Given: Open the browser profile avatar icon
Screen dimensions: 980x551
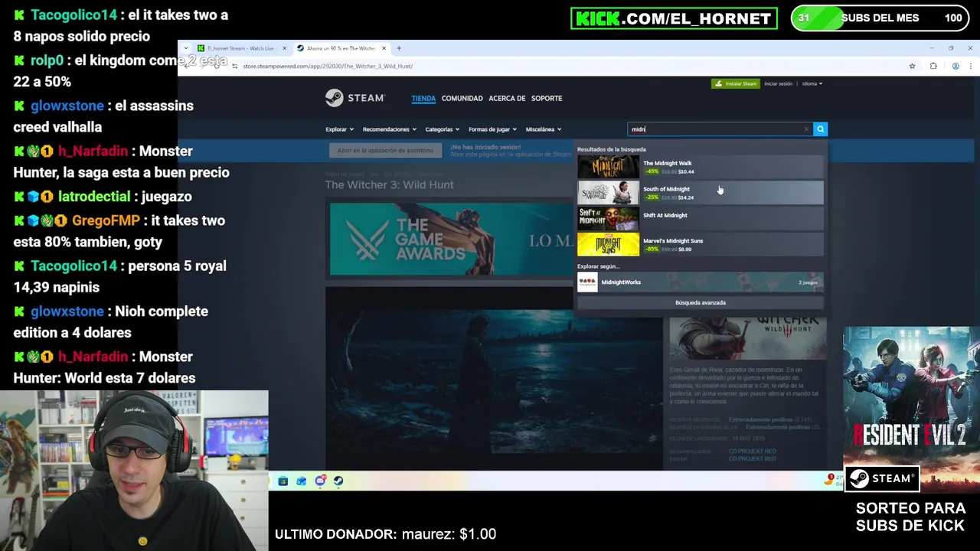Looking at the screenshot, I should pos(955,66).
